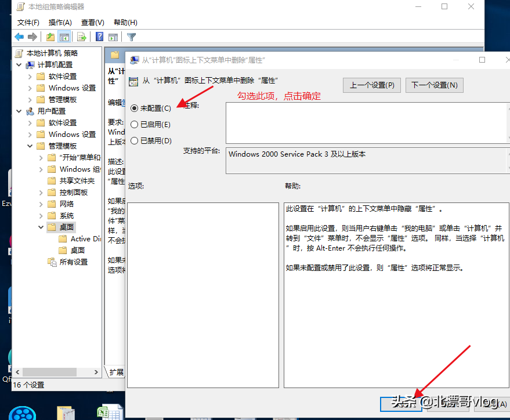The width and height of the screenshot is (510, 420).
Task: Click the 确定 button in dialog
Action: pyautogui.click(x=401, y=404)
